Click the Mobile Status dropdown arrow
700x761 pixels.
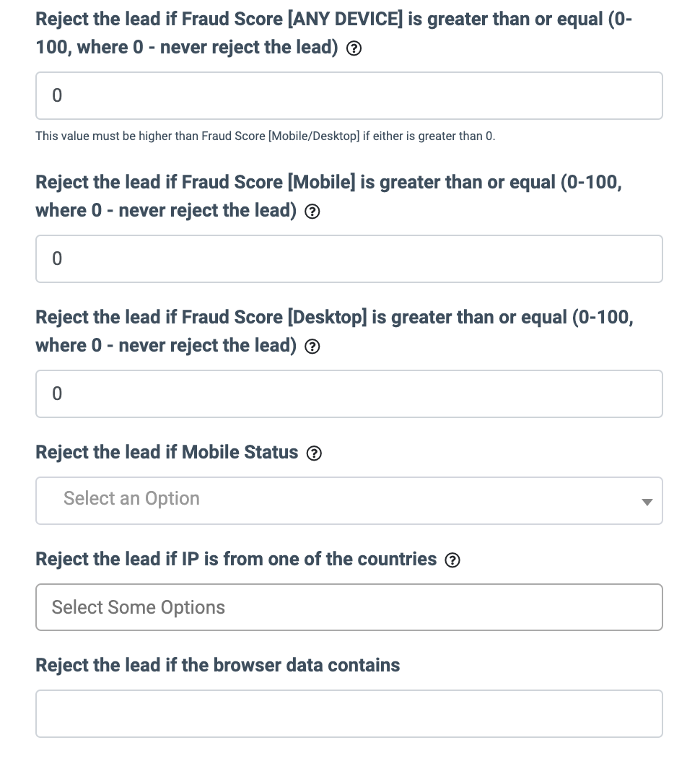pos(647,501)
